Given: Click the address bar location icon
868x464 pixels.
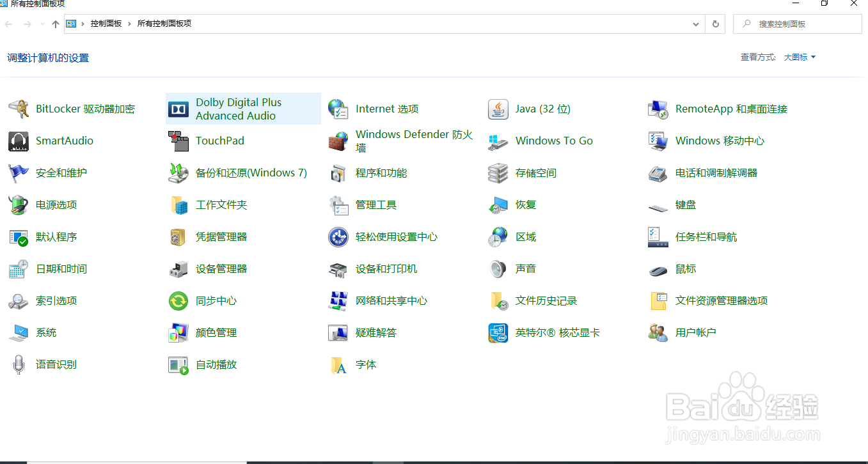Looking at the screenshot, I should click(72, 24).
